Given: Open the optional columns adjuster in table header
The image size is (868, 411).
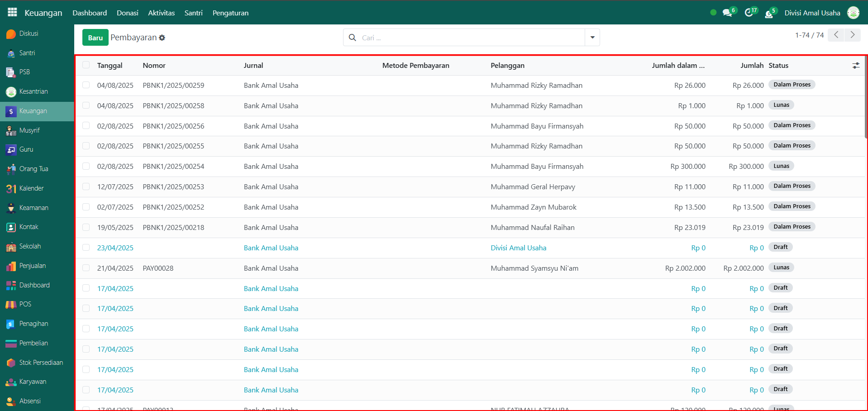Looking at the screenshot, I should 856,66.
